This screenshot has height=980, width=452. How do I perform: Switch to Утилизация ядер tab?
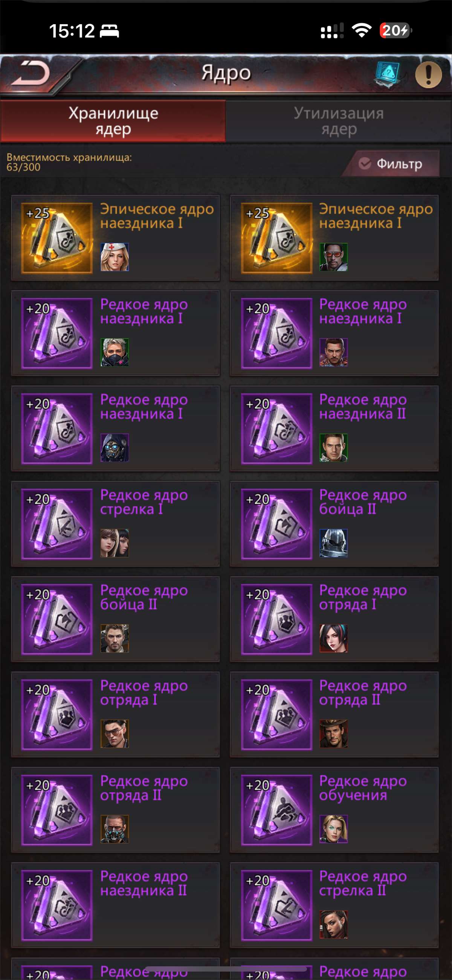pyautogui.click(x=339, y=121)
